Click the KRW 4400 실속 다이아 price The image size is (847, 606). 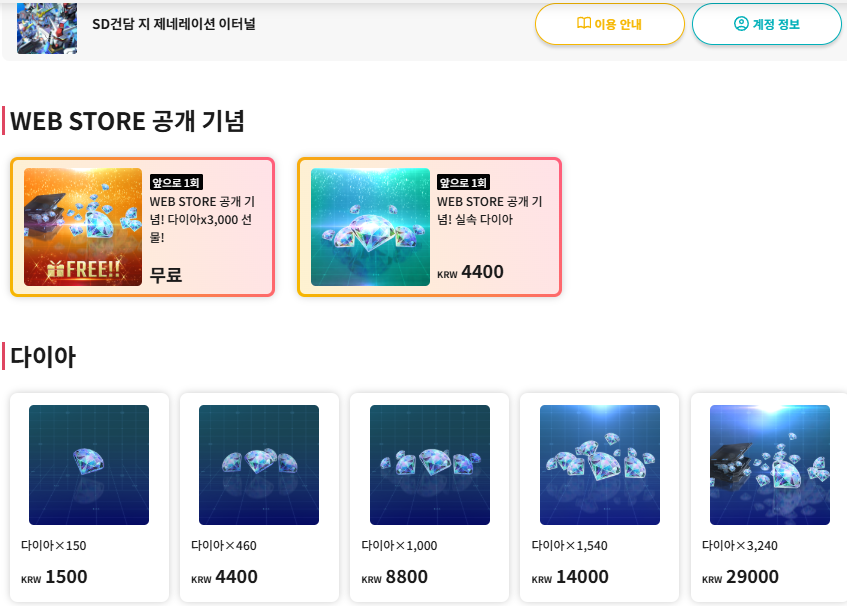point(471,272)
